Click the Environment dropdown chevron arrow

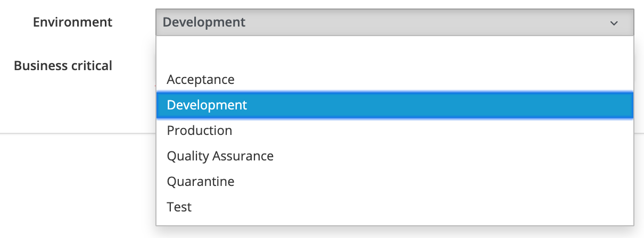(x=614, y=23)
